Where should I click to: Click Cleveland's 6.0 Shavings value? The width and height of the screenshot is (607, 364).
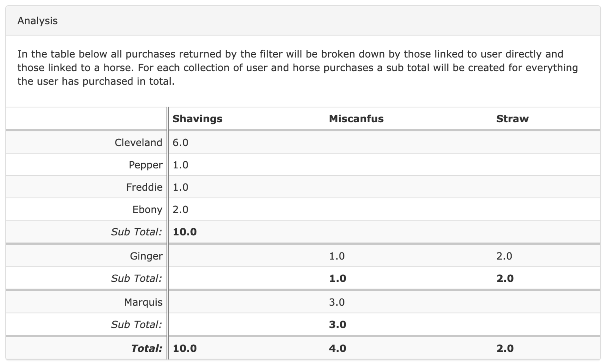180,143
